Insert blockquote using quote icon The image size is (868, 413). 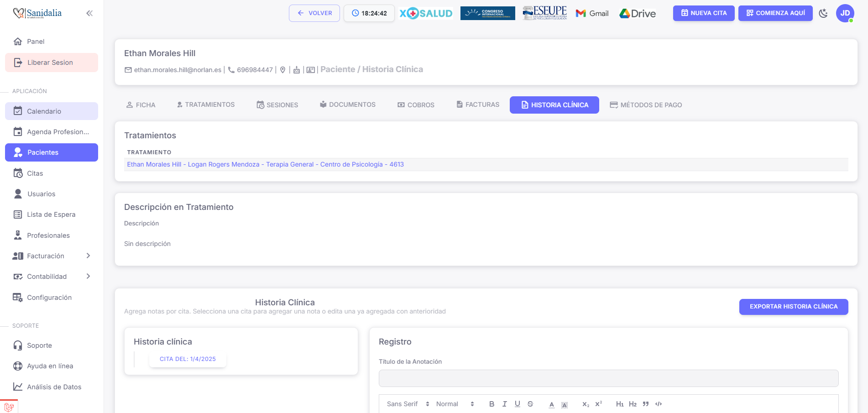pos(645,404)
